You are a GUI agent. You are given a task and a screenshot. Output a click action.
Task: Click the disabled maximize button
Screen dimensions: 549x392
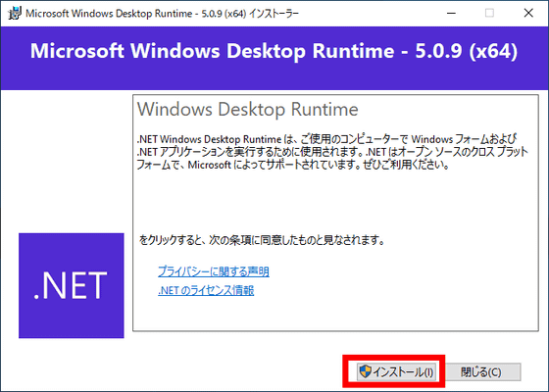click(489, 14)
